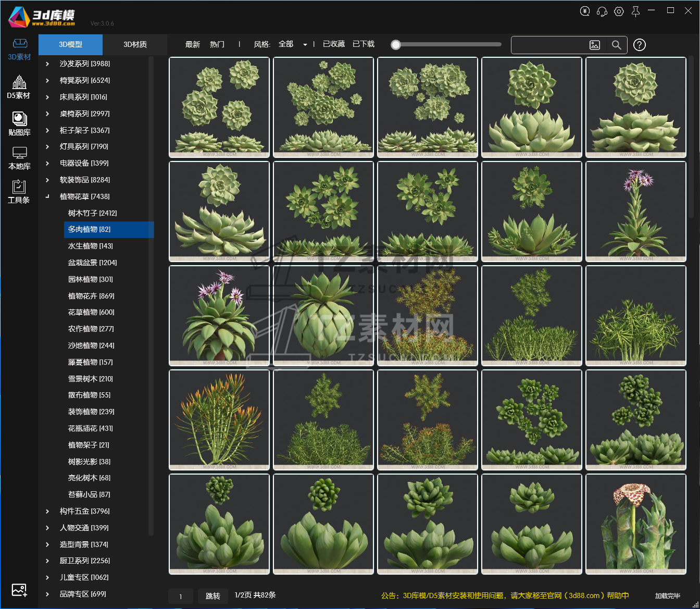Open the orange-tipped stalk plant thumbnail
Screen dimensions: 700x609
click(219, 420)
